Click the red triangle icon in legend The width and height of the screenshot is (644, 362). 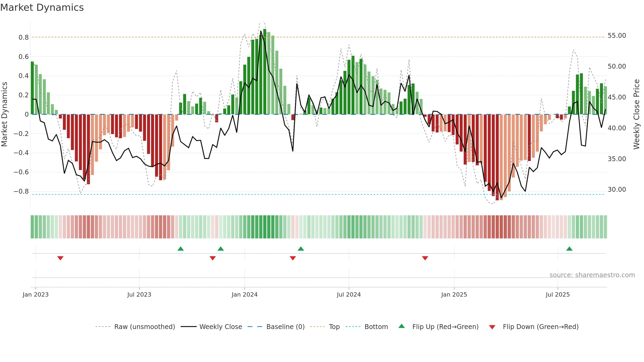(492, 327)
